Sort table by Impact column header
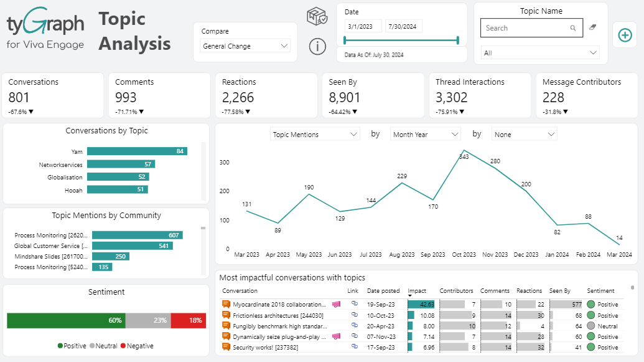 (417, 291)
